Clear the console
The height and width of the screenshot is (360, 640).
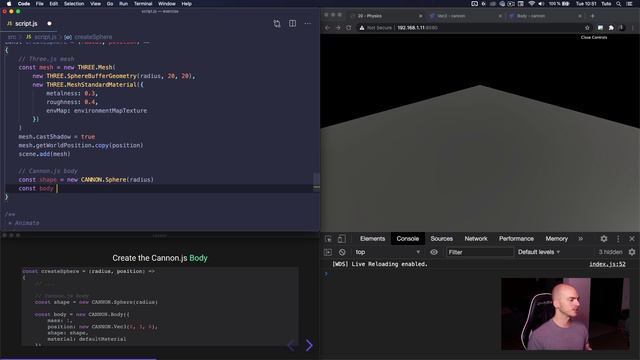[342, 252]
